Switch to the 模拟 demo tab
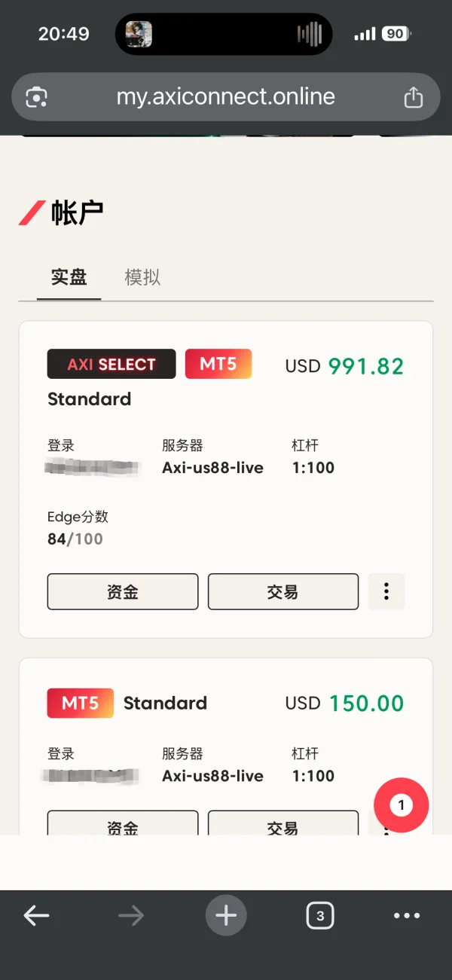Viewport: 452px width, 980px height. point(142,277)
